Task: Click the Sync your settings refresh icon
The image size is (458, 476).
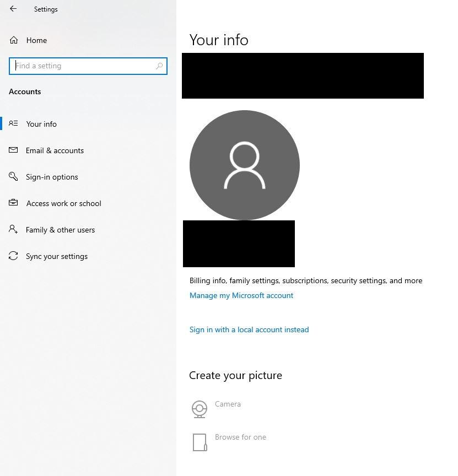Action: 13,256
